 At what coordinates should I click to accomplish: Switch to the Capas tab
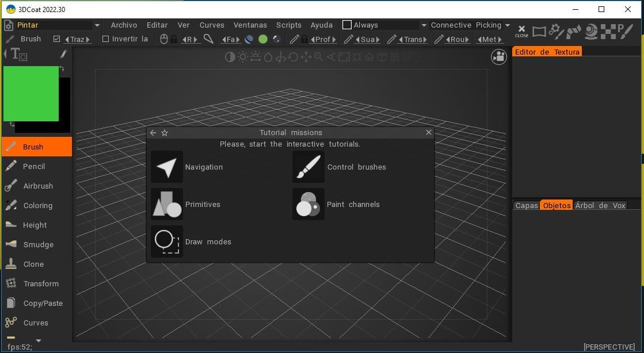(x=526, y=205)
